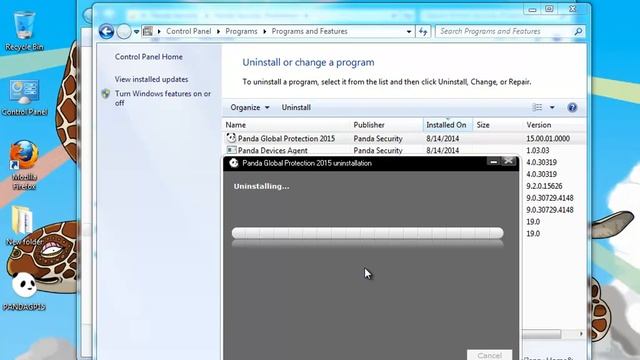The height and width of the screenshot is (360, 640).
Task: Go back with the Explorer back arrow
Action: pyautogui.click(x=106, y=31)
